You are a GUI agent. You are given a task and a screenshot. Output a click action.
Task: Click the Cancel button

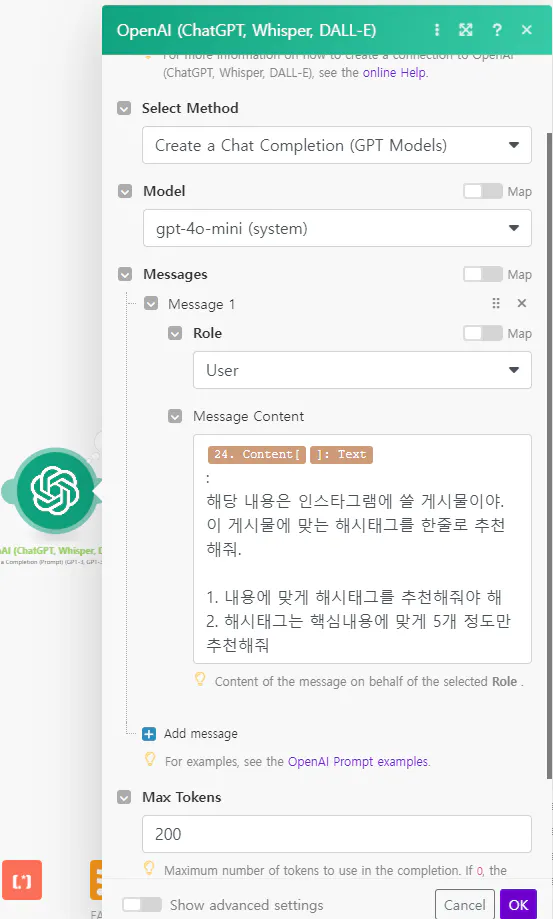(465, 905)
